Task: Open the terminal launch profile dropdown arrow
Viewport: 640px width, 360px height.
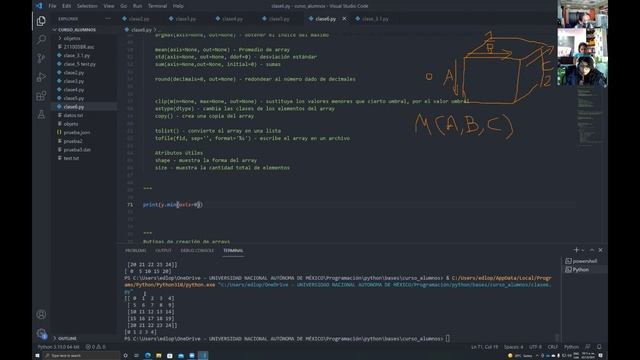Action: pos(583,250)
